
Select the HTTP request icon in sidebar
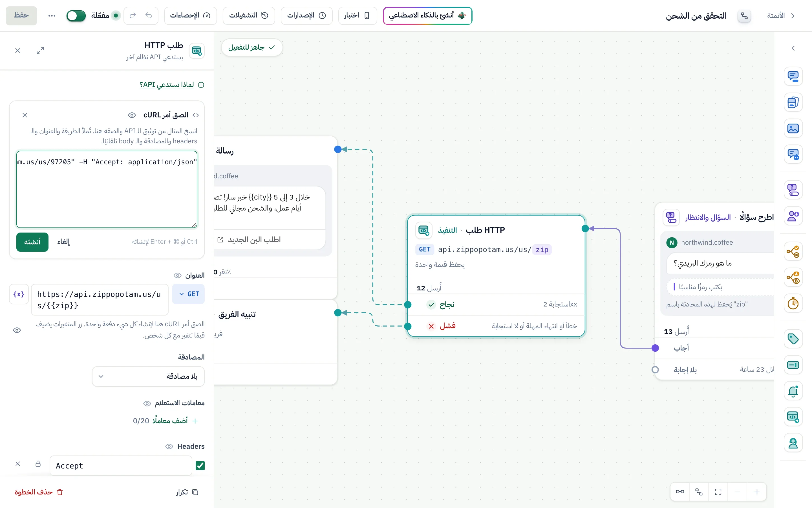coord(793,417)
